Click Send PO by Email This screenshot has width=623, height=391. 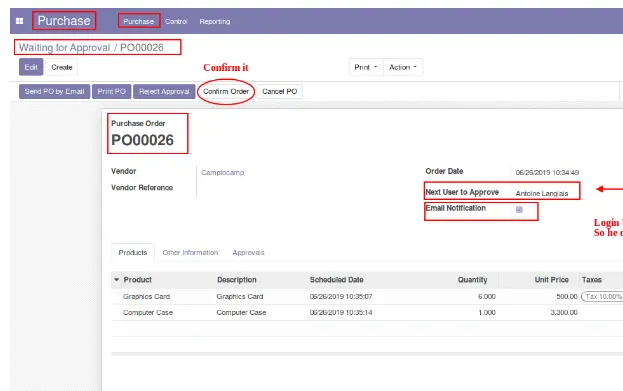click(54, 91)
